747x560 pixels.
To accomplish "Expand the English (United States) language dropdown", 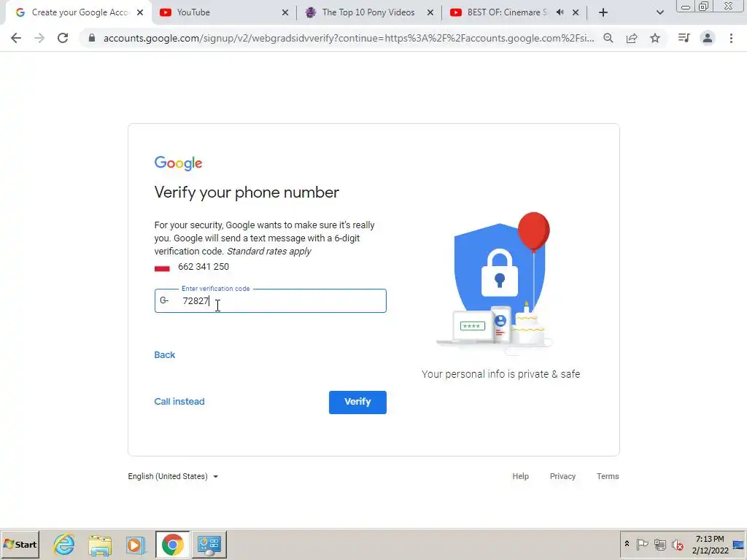I will pyautogui.click(x=173, y=476).
